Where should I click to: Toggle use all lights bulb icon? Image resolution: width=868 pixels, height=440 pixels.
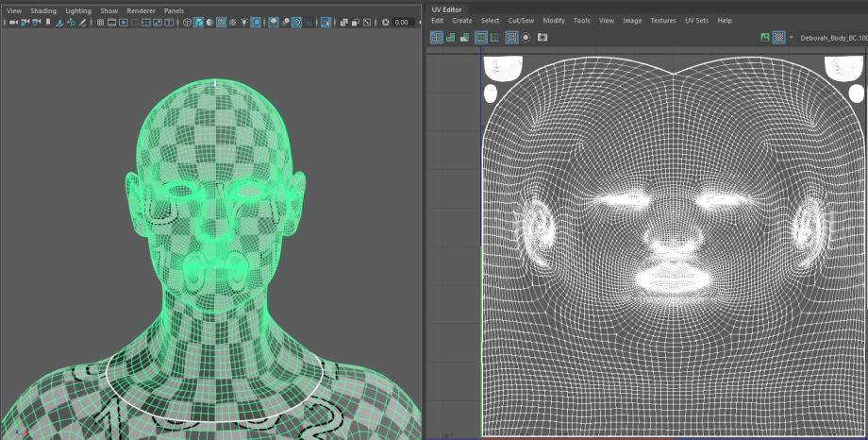click(x=243, y=22)
